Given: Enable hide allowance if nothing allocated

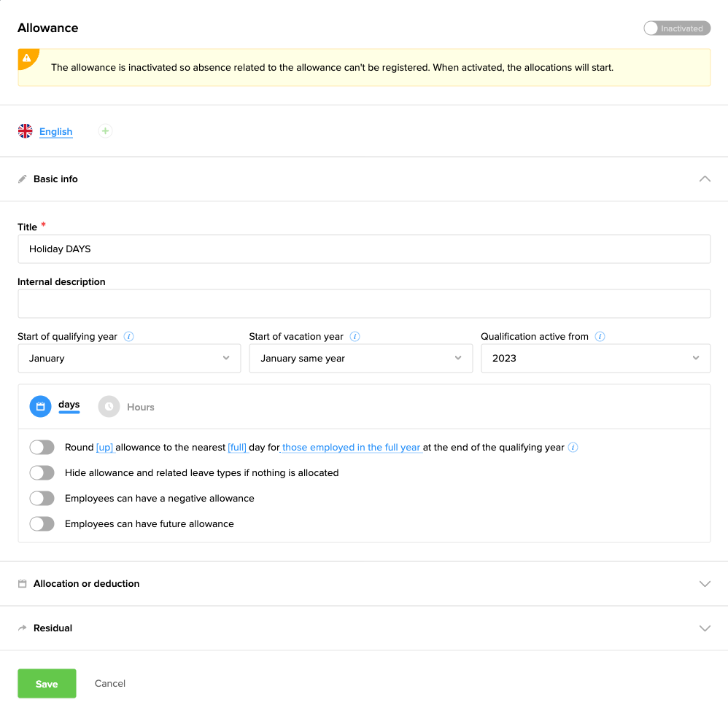Looking at the screenshot, I should point(42,473).
